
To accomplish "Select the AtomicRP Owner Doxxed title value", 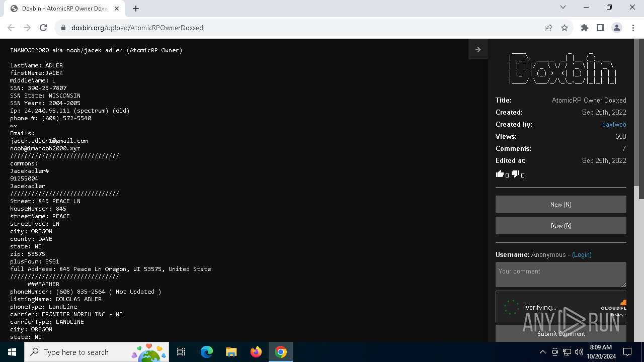I will pos(589,100).
